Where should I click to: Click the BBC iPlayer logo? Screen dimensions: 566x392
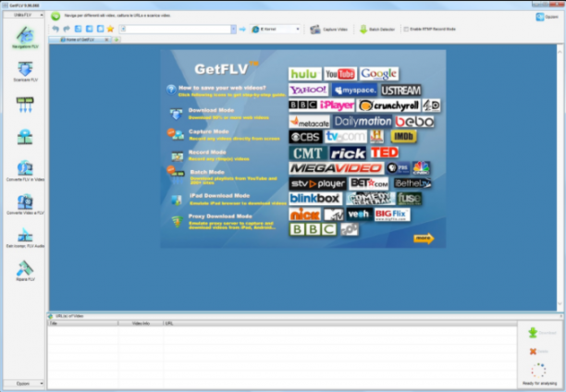click(x=322, y=105)
